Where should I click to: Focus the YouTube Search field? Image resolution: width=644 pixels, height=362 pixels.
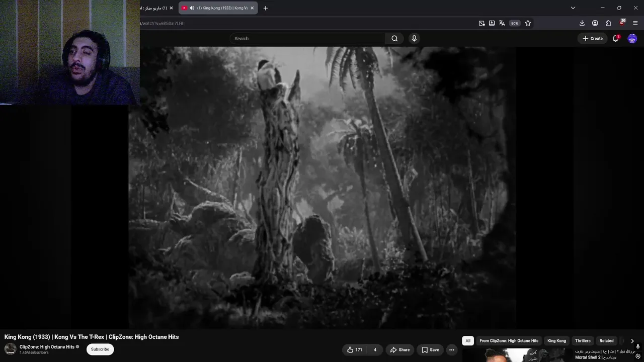(307, 39)
